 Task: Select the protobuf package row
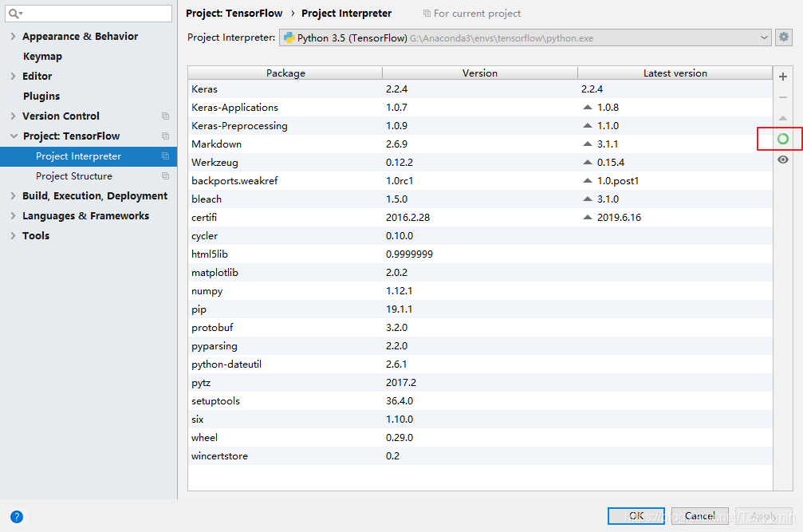click(480, 328)
